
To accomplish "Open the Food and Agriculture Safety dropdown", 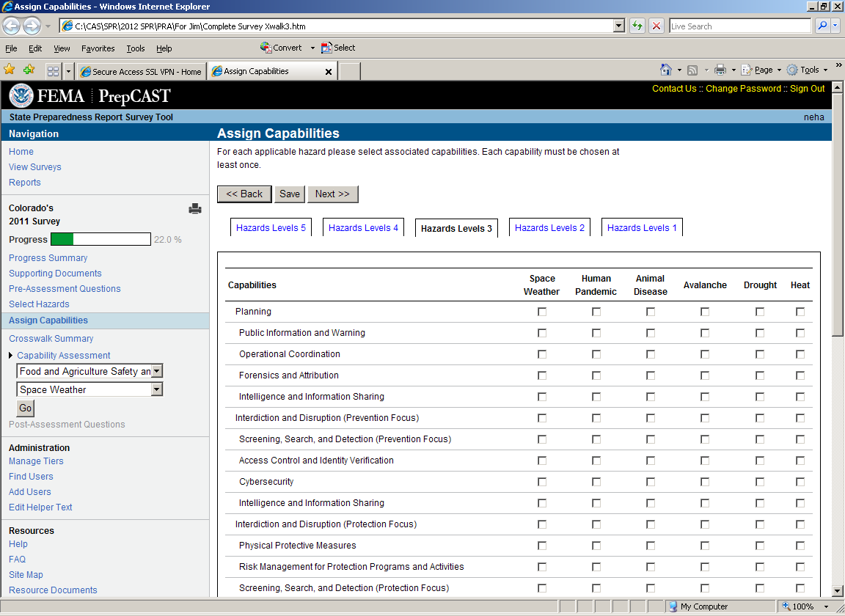I will (x=157, y=372).
